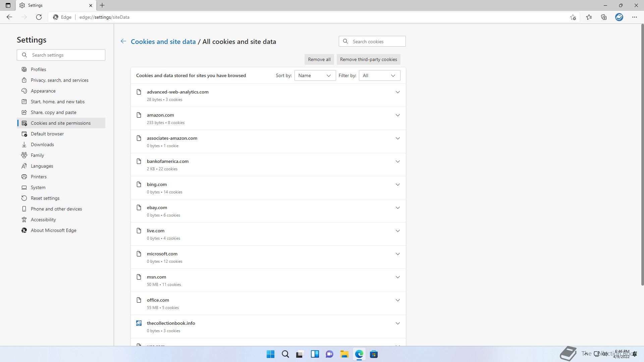This screenshot has width=644, height=362.
Task: Expand thecollectionbook.info cookie entry
Action: pos(397,323)
